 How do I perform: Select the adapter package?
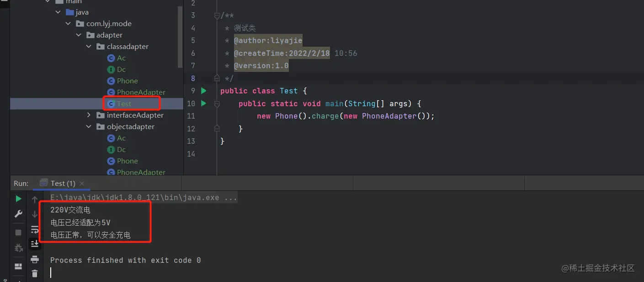click(109, 35)
